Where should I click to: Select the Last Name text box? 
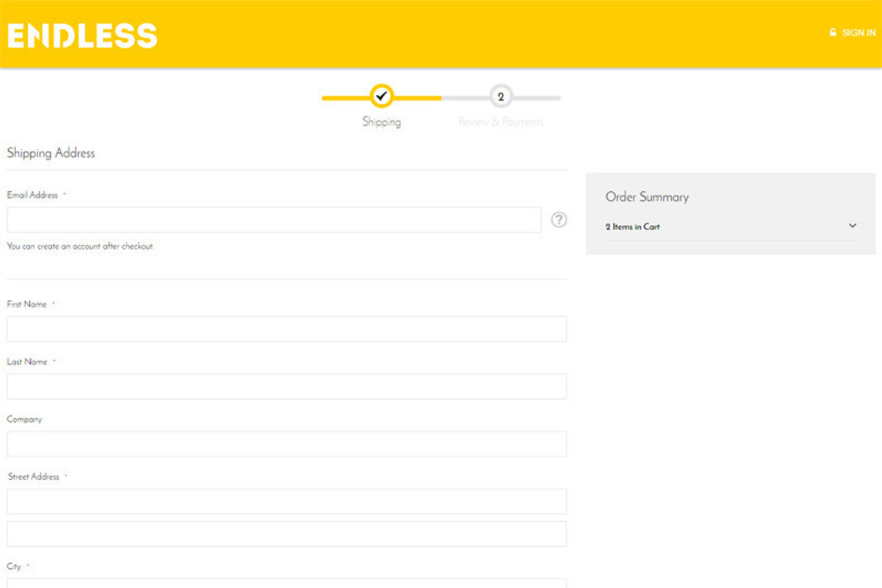[x=287, y=386]
